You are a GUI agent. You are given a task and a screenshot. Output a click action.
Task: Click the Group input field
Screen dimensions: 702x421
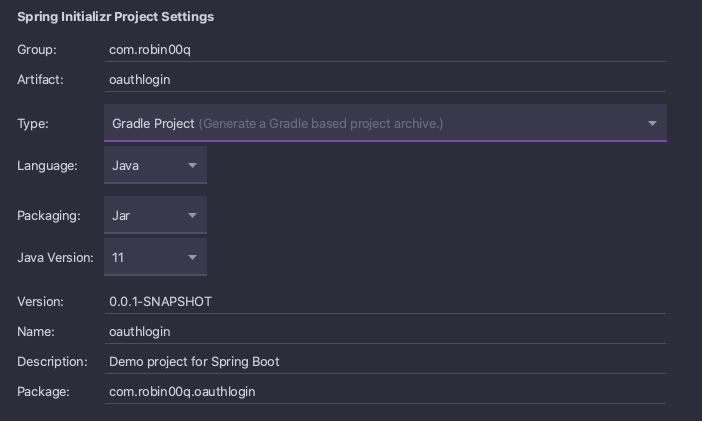385,48
